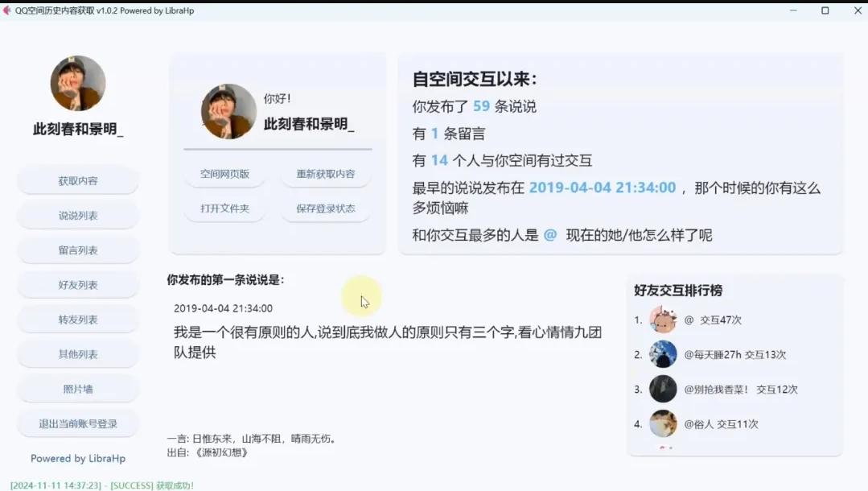This screenshot has height=491, width=868.
Task: Minimize the application window
Action: pyautogui.click(x=793, y=10)
